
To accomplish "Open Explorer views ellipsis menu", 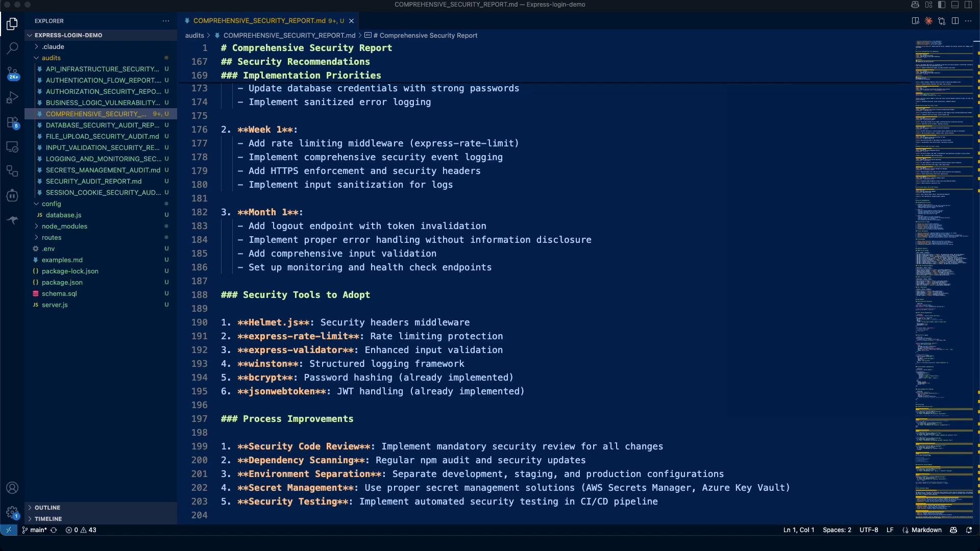I will click(166, 21).
